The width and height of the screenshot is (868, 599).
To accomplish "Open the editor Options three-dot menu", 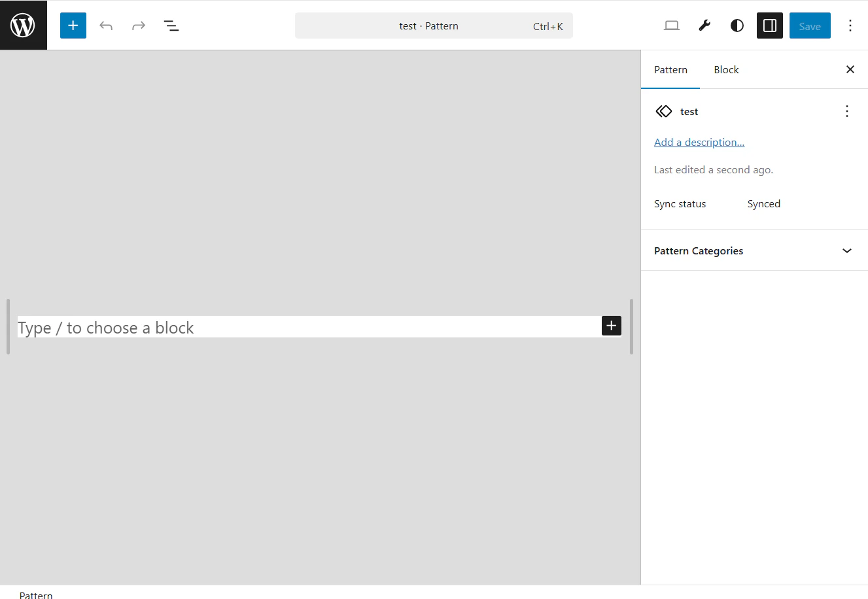I will 850,26.
